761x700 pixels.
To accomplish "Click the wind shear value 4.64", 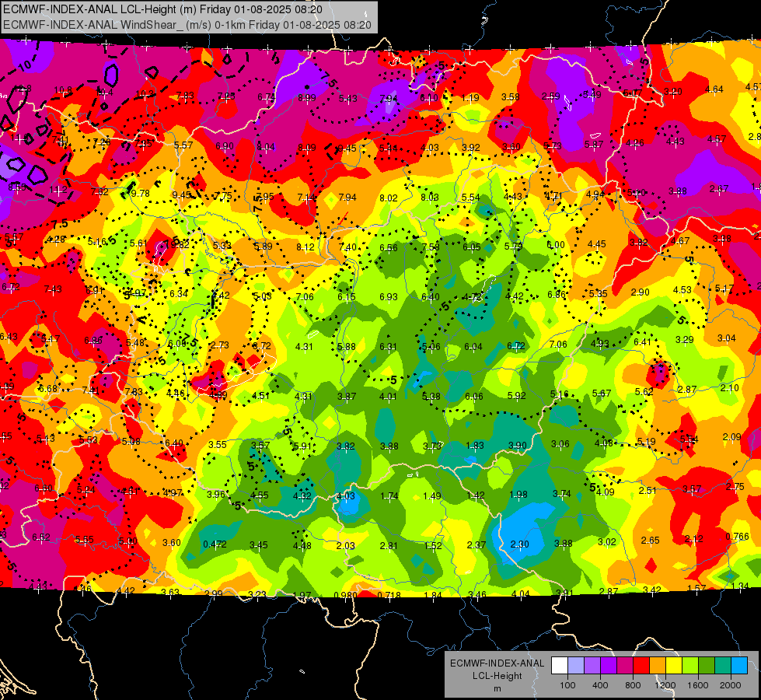I will coord(714,89).
